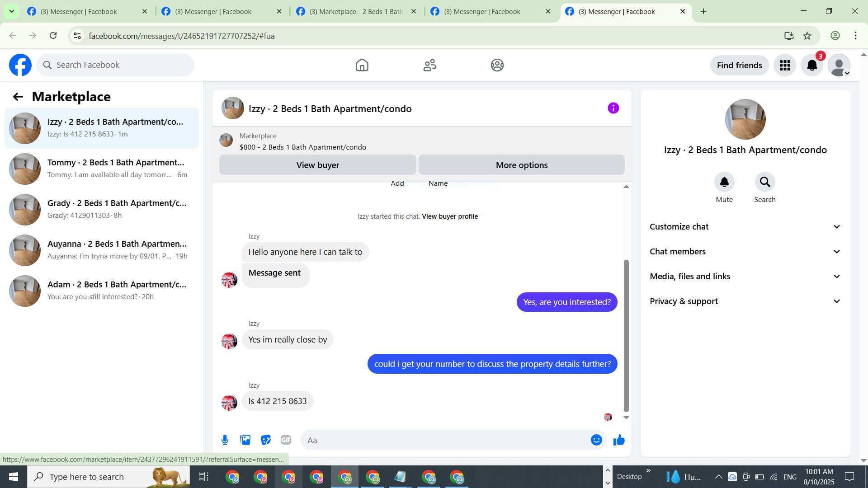Open chat with Auyanna
Screen dimensions: 868x488
[x=102, y=250]
